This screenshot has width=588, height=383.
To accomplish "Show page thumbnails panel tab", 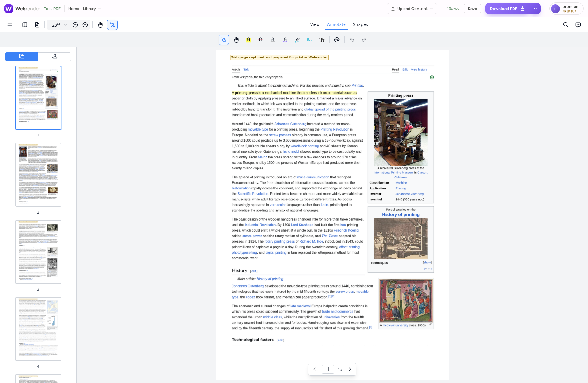I will pyautogui.click(x=21, y=57).
